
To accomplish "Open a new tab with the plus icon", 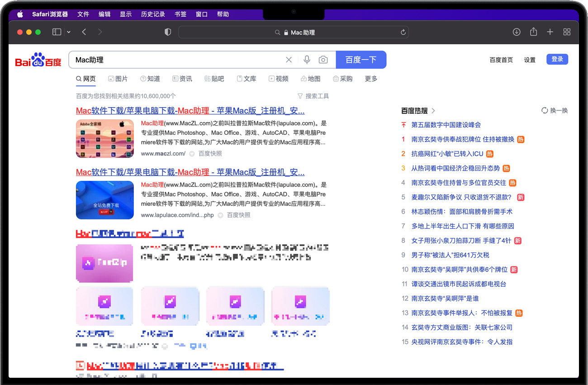I will coord(550,32).
